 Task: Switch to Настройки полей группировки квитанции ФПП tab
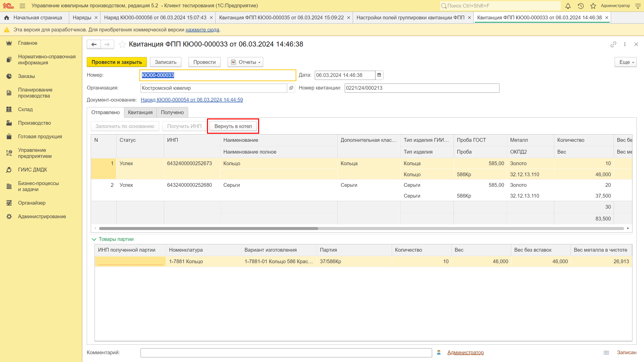pyautogui.click(x=411, y=18)
